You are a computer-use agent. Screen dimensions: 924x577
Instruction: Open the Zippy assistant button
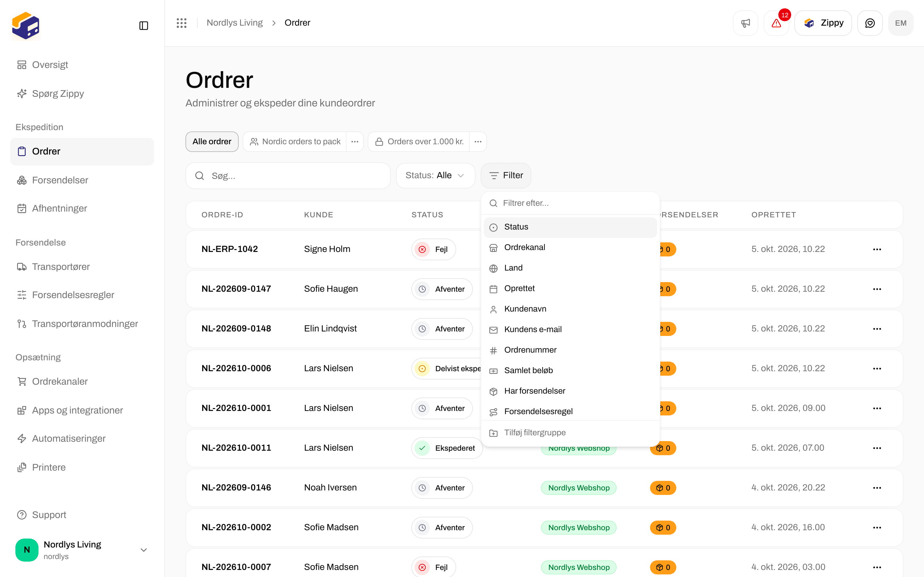[x=823, y=23]
